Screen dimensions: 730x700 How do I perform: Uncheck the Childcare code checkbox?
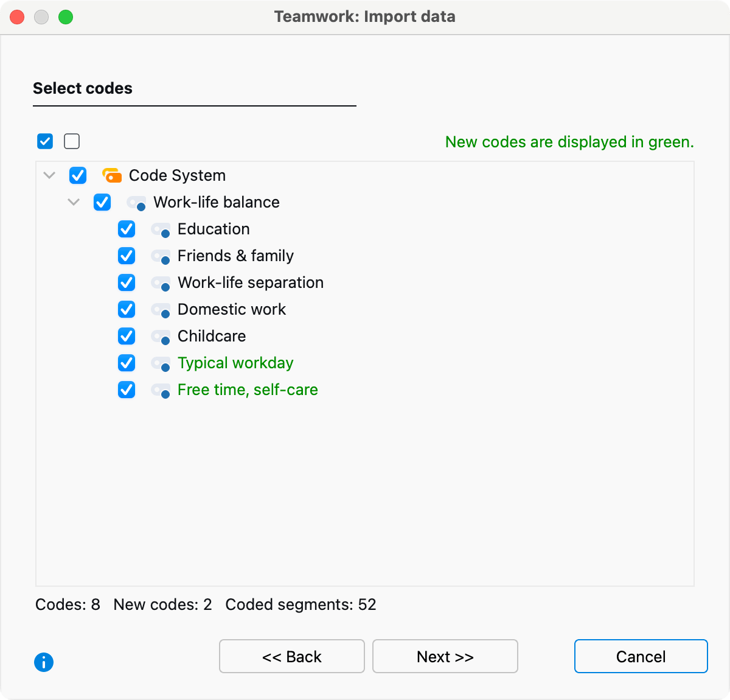pos(127,336)
